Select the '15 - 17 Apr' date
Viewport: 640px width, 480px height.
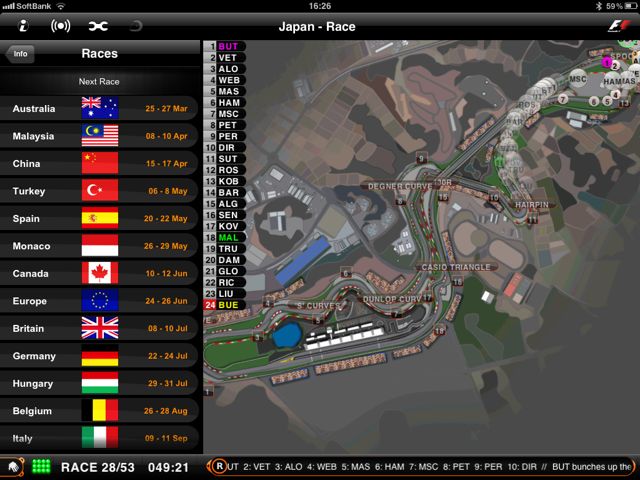pos(167,163)
